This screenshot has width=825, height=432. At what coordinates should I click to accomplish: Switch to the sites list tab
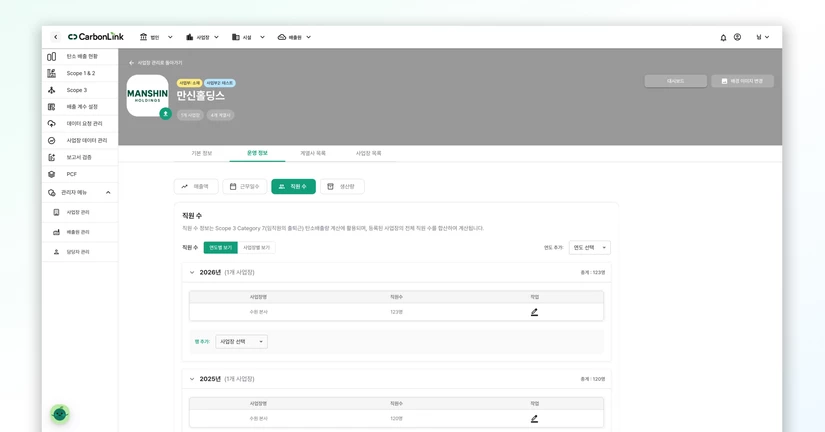tap(368, 153)
